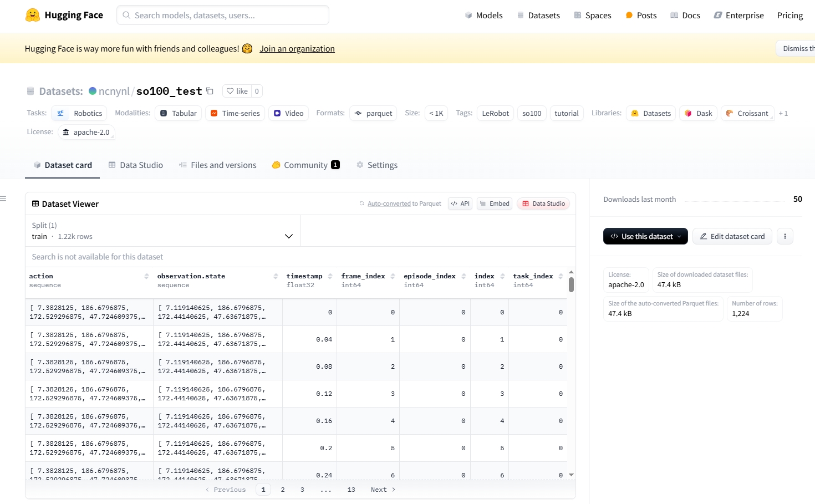Switch to the Settings tab
815x504 pixels.
377,165
